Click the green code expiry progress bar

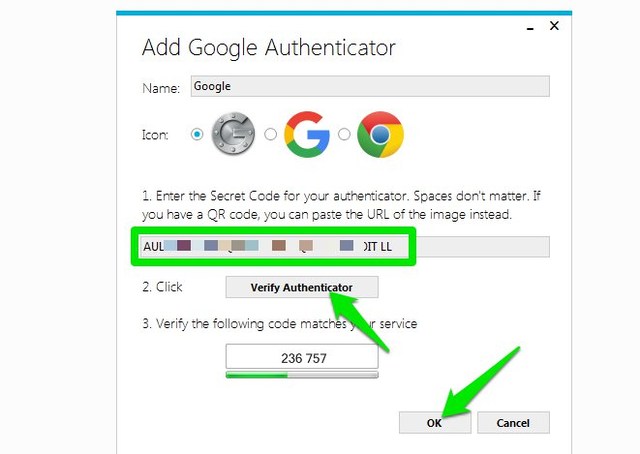302,375
